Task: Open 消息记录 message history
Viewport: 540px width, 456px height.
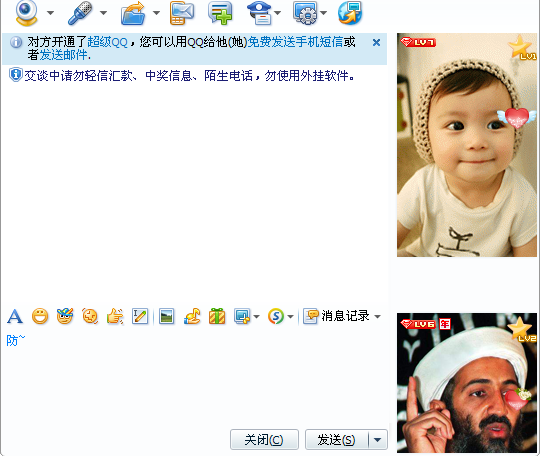Action: [x=336, y=316]
